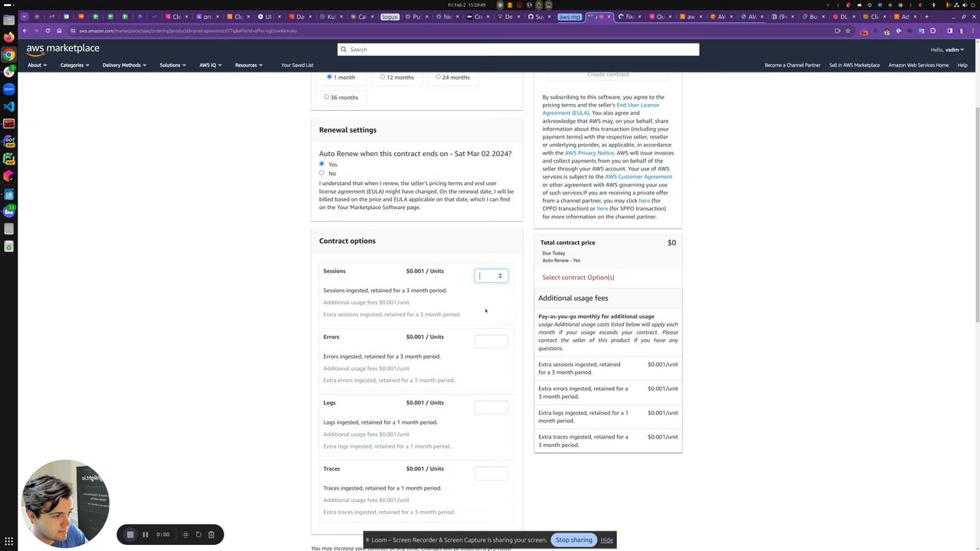This screenshot has height=551, width=980.
Task: Open Zoom from the dock
Action: coord(8,89)
